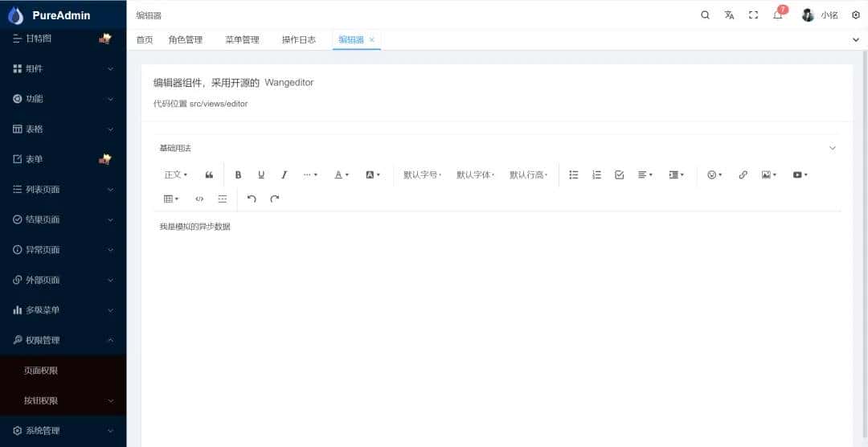This screenshot has height=447, width=868.
Task: Open the text alignment dropdown
Action: pyautogui.click(x=645, y=174)
